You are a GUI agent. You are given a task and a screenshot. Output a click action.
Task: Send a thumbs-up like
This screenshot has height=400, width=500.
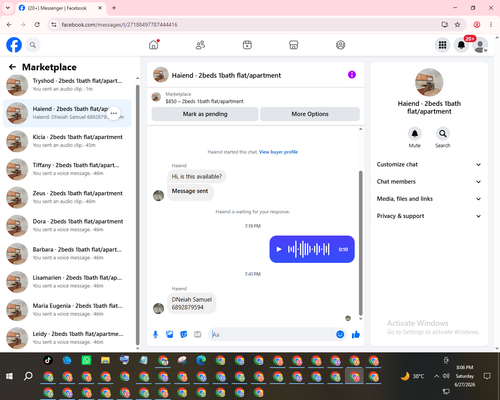point(356,334)
